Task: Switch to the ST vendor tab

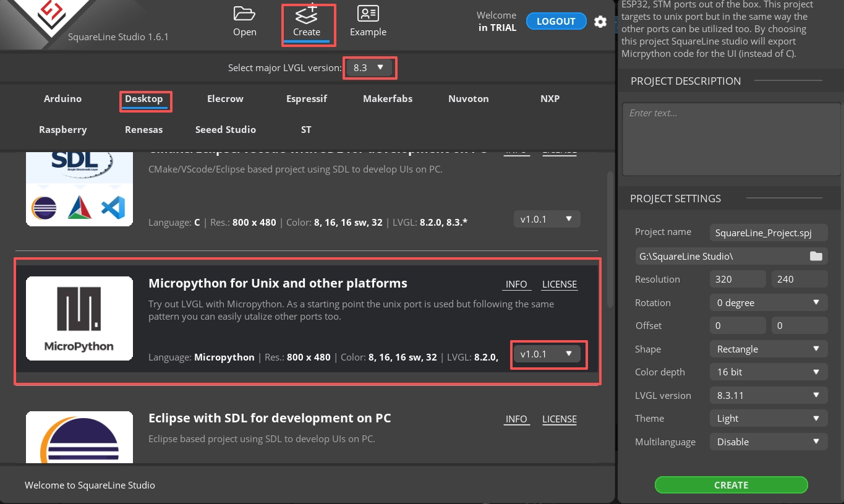Action: pos(306,130)
